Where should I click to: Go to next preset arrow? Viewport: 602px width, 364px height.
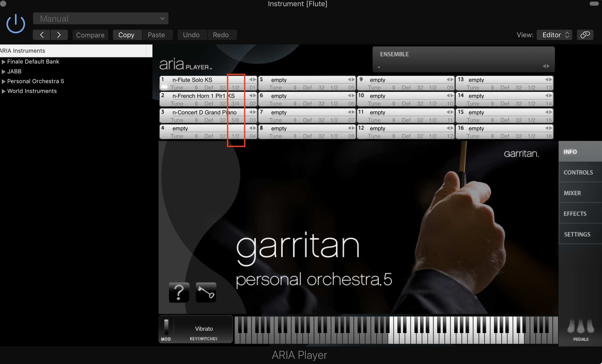pyautogui.click(x=59, y=35)
